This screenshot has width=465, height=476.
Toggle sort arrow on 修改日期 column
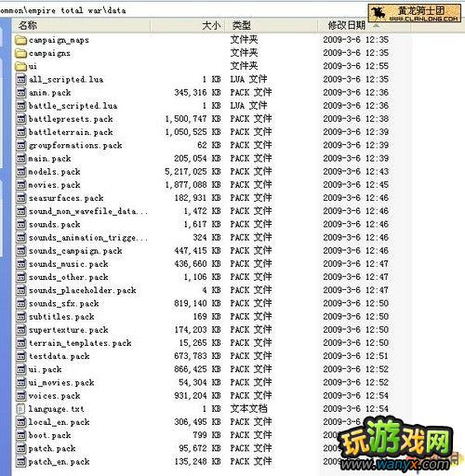coord(376,25)
